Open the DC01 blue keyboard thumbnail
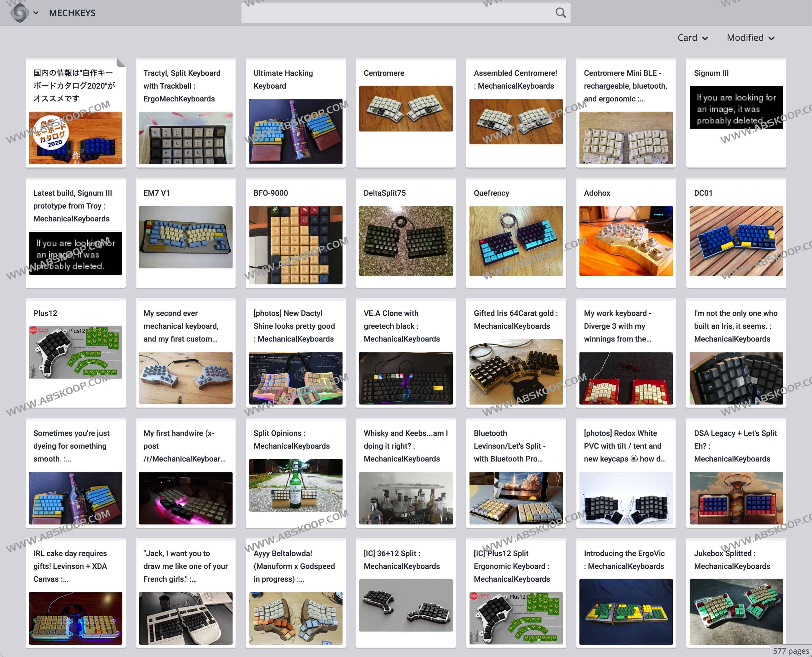 (735, 241)
